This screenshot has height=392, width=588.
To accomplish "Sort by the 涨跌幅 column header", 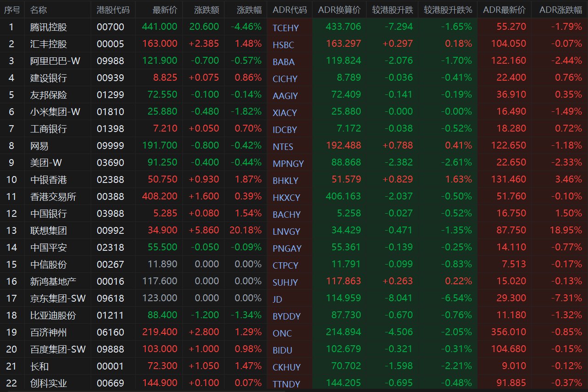I will (249, 10).
